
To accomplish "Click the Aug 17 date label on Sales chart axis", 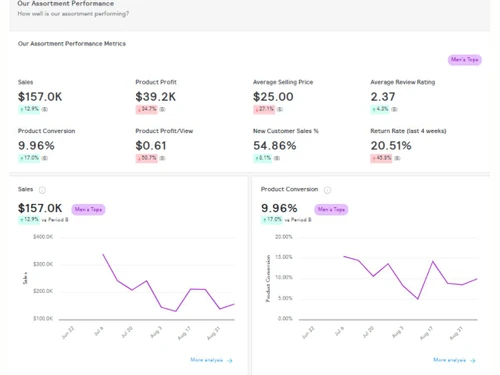I will 184,333.
